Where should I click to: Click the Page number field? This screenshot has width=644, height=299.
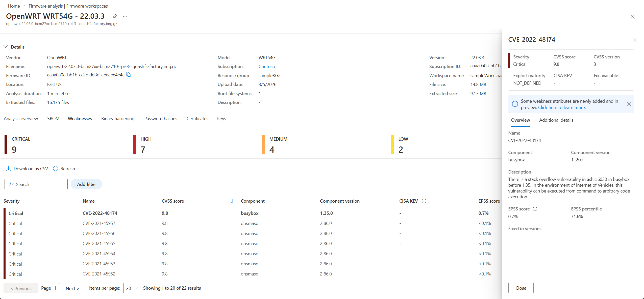point(55,288)
